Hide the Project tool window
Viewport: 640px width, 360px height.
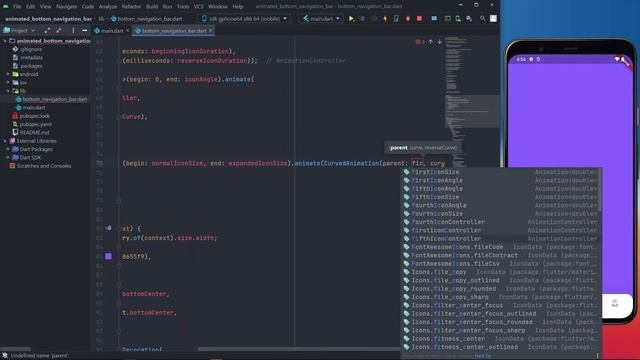pyautogui.click(x=84, y=31)
